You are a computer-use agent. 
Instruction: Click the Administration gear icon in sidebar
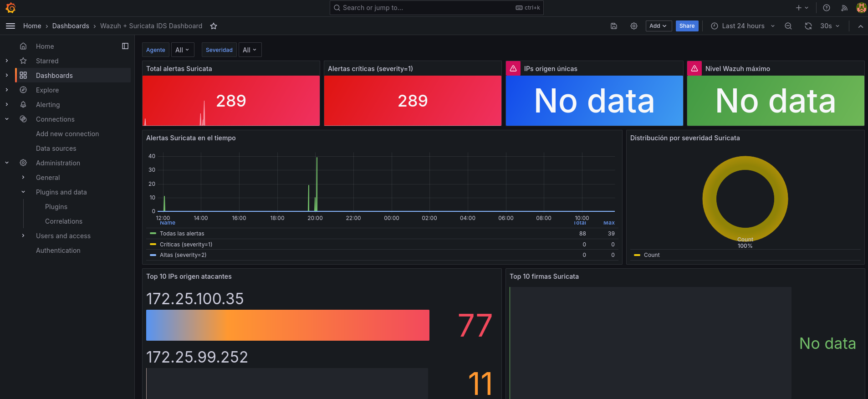[23, 163]
